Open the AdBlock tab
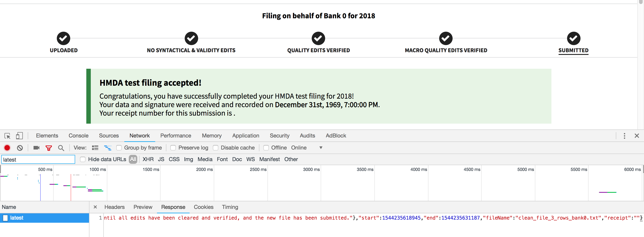Screen dimensions: 644x237 (x=336, y=135)
